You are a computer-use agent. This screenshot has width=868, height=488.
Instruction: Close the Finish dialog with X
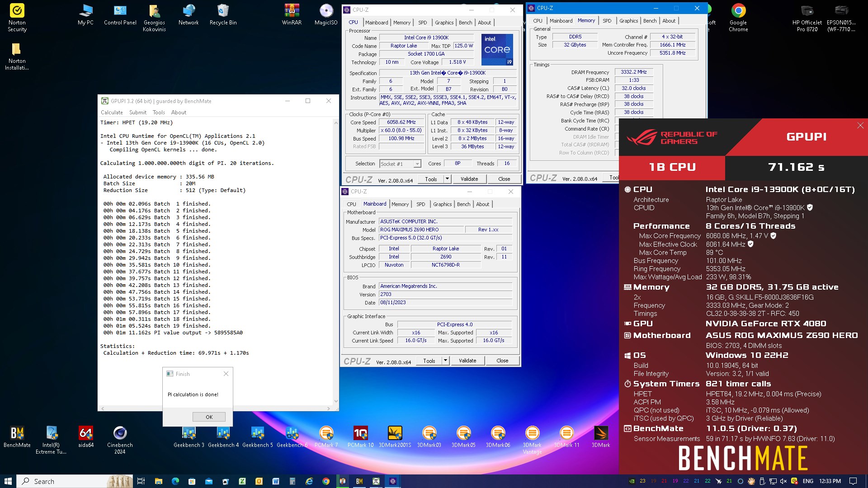coord(226,374)
